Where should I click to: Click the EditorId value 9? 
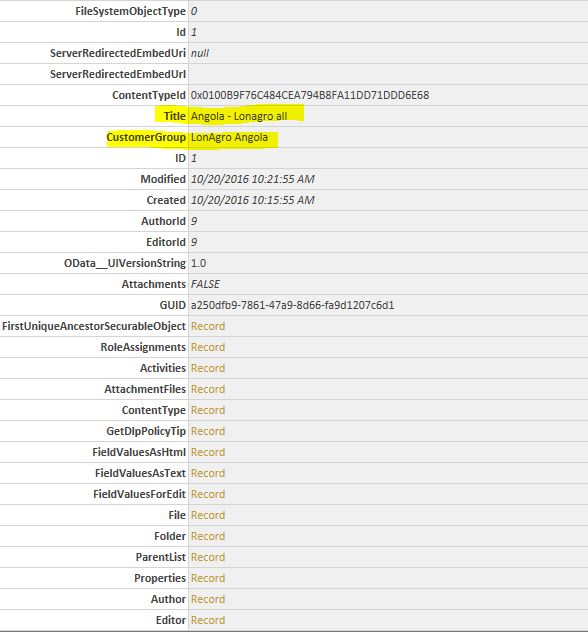[194, 242]
